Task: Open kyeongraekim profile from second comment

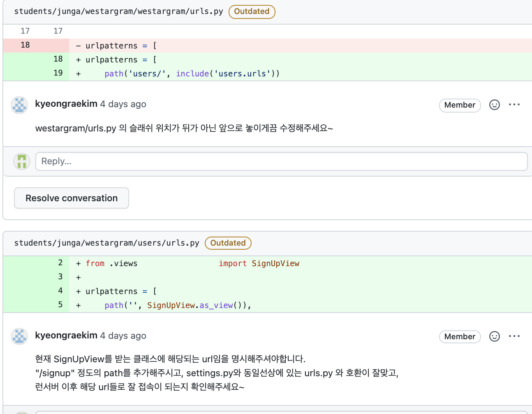Action: [66, 336]
